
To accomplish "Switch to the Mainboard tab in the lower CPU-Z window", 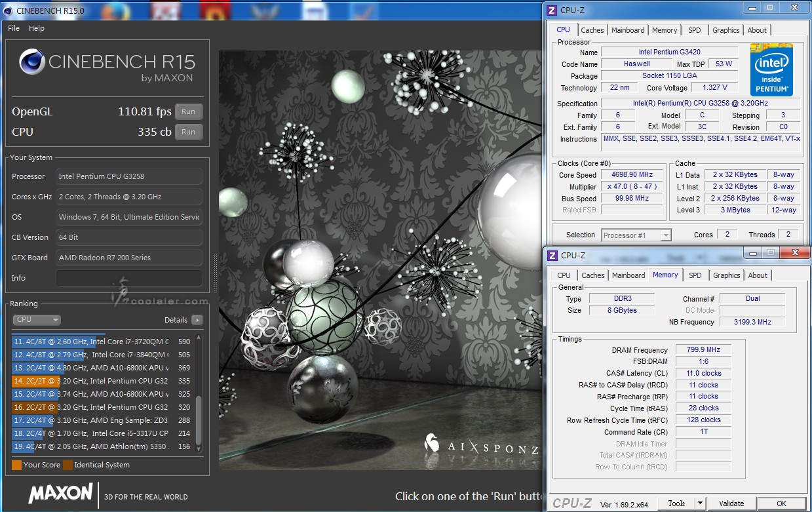I will pyautogui.click(x=628, y=275).
